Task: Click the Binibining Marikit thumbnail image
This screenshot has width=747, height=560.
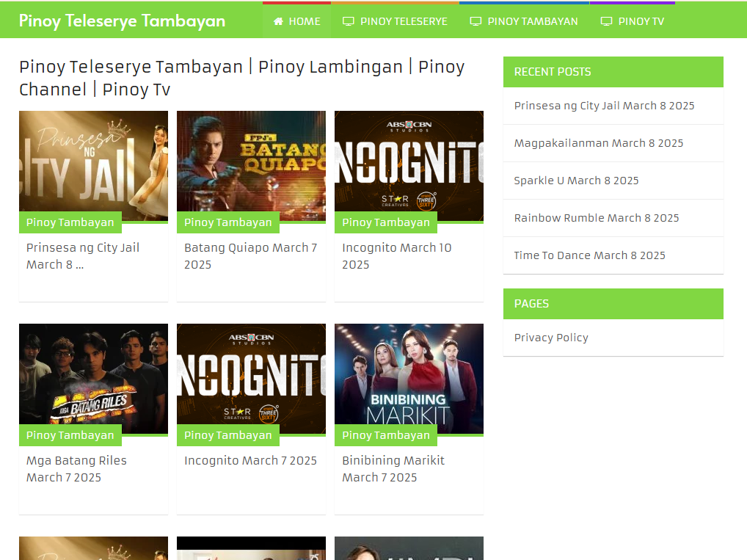Action: [x=409, y=379]
